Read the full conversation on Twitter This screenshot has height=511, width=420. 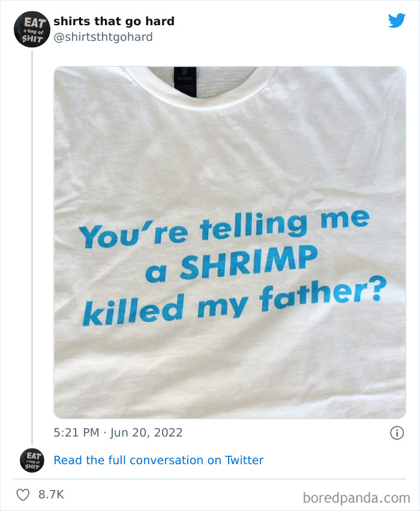(x=158, y=460)
